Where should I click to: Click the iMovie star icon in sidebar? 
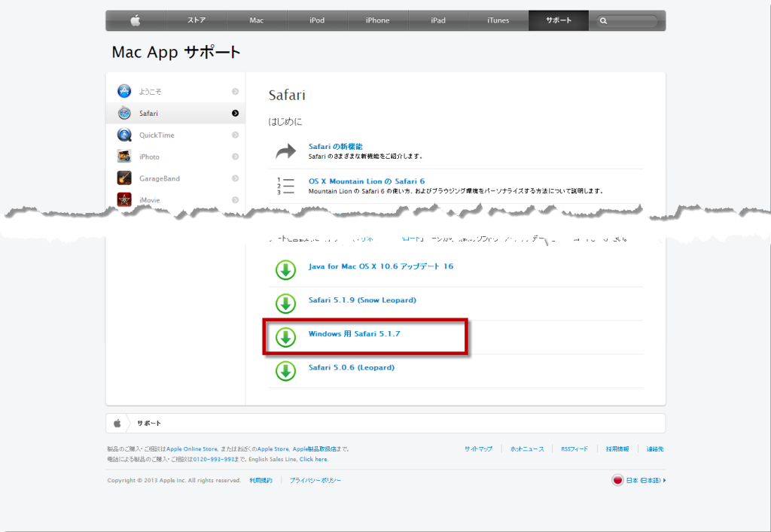pos(124,199)
